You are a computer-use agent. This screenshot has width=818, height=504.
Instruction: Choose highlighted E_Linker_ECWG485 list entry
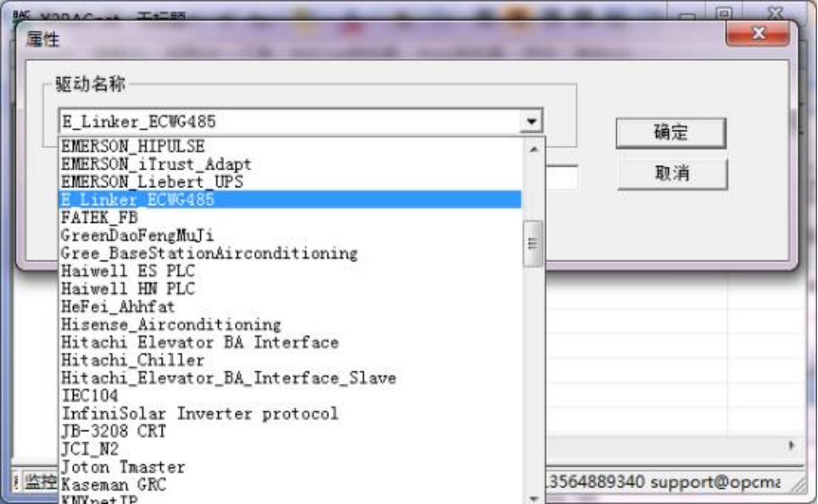pos(291,199)
